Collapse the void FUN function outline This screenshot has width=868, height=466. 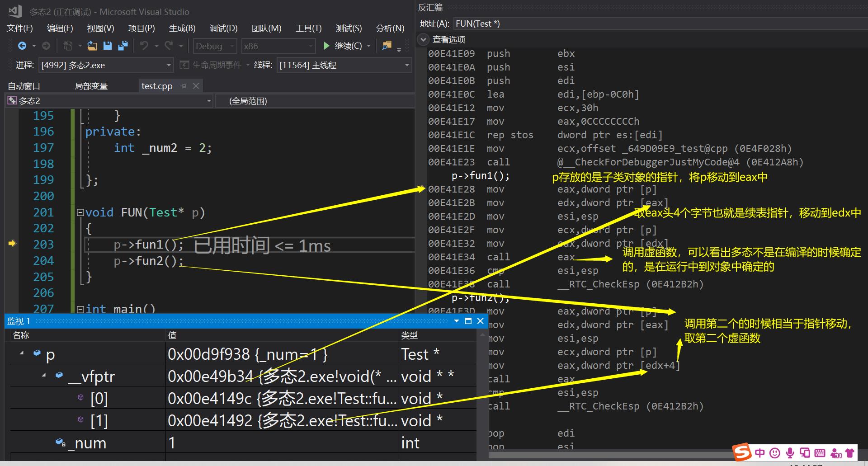(x=80, y=212)
